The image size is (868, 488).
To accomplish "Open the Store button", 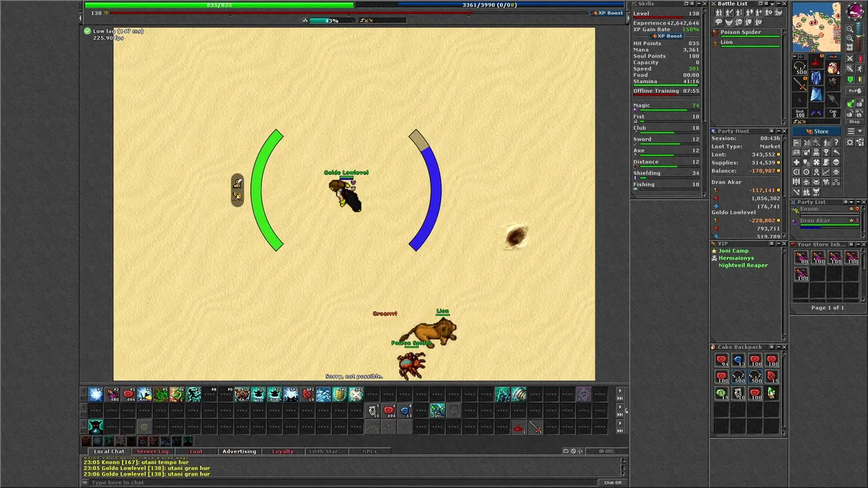I will (817, 131).
